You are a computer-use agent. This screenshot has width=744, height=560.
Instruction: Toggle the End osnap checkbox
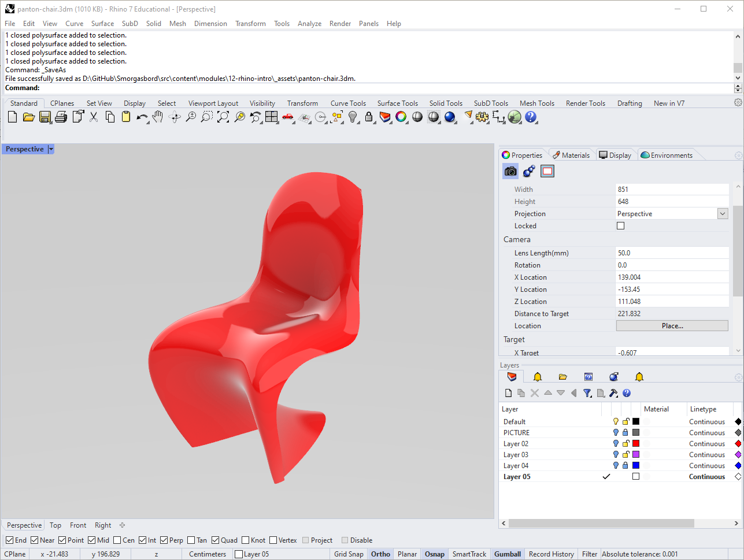(9, 540)
